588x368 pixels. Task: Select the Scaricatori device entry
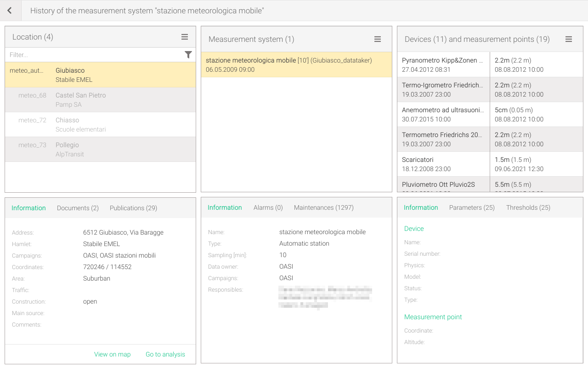pos(443,164)
